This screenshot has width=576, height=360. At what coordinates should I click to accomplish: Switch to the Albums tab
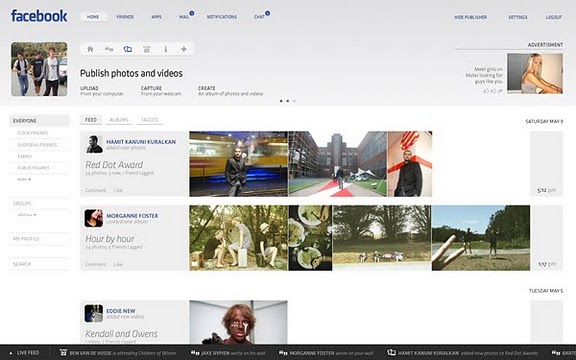(119, 120)
